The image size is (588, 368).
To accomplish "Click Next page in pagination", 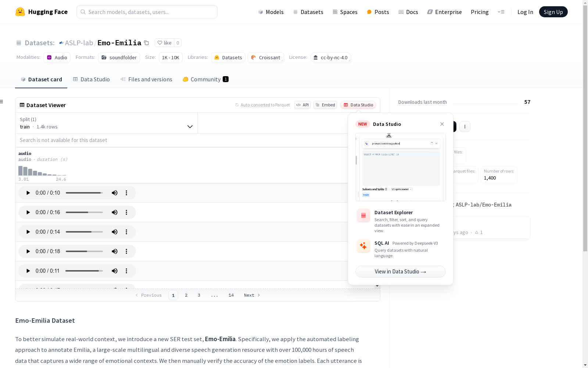I will [252, 295].
